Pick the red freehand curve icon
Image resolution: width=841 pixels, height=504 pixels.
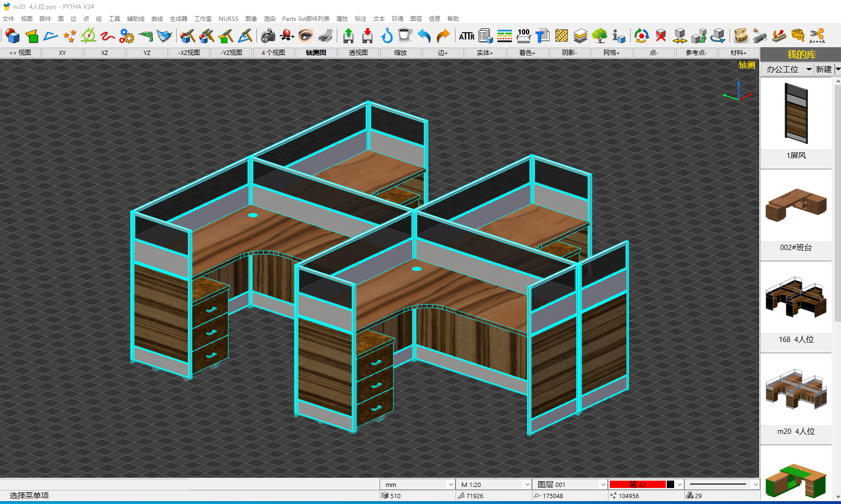pos(108,36)
